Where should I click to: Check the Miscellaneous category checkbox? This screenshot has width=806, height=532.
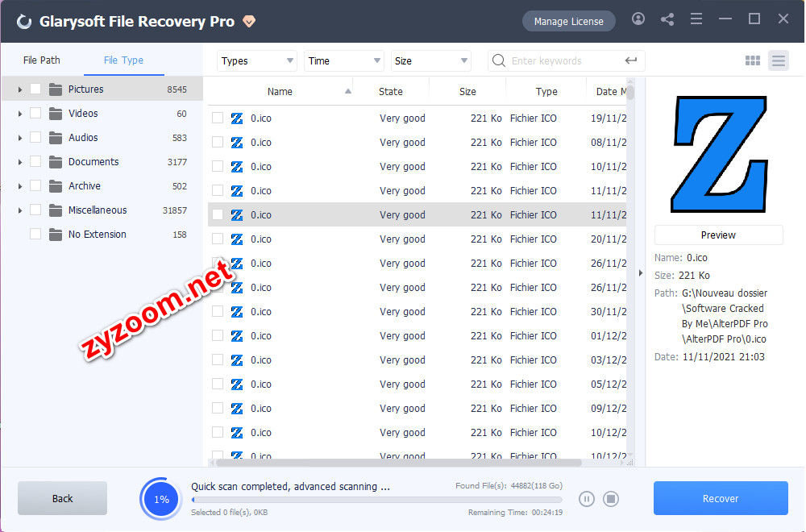[35, 210]
